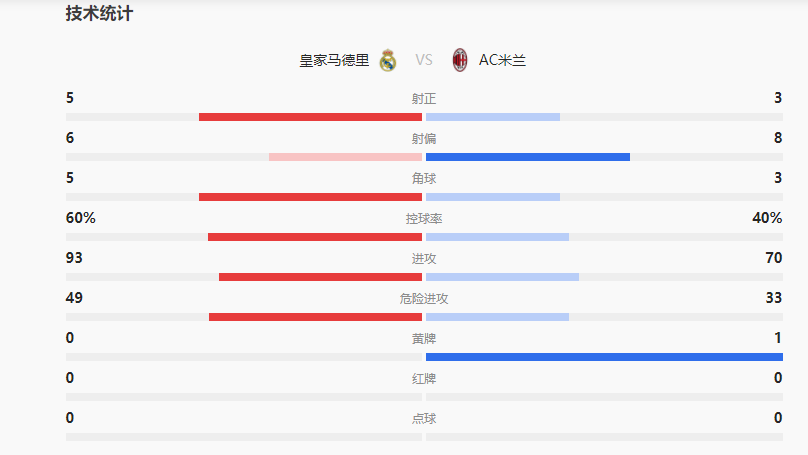Click the Real Madrid club crest
Viewport: 808px width, 455px height.
coord(388,60)
